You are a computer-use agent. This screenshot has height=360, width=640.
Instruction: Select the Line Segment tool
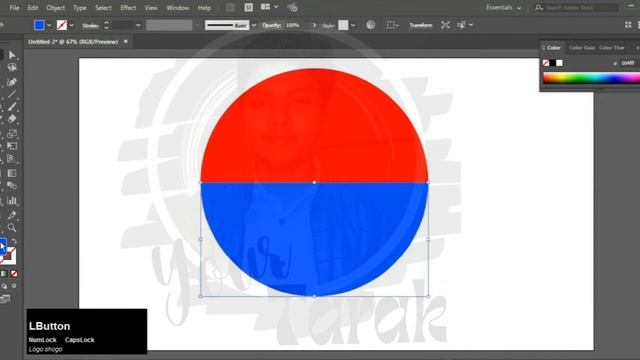pyautogui.click(x=12, y=94)
